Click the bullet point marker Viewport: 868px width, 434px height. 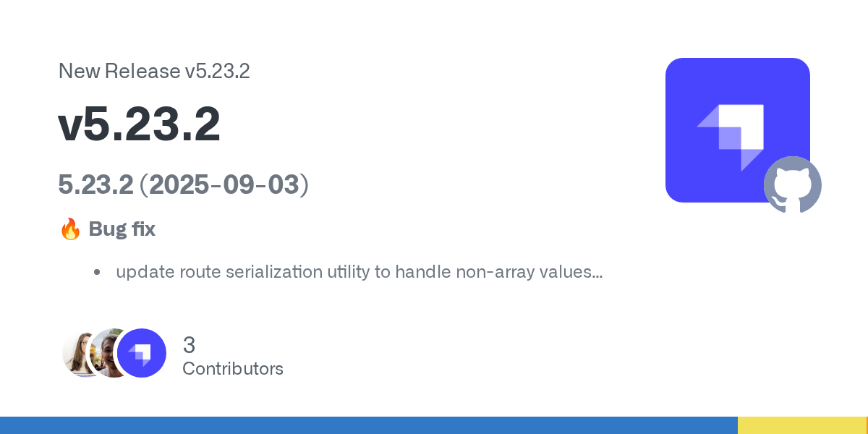pyautogui.click(x=96, y=273)
